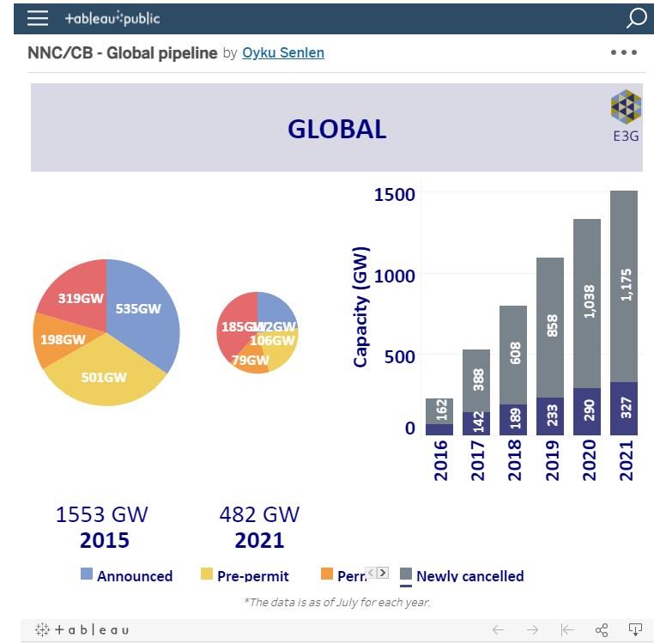Click the Download icon in the toolbar

coord(635,630)
